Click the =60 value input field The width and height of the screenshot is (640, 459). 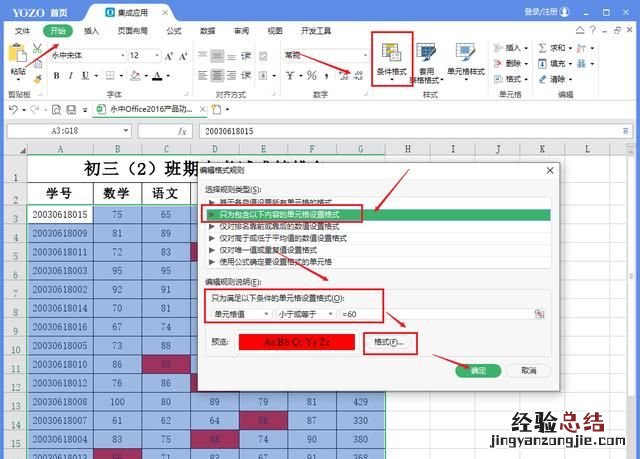coord(436,314)
